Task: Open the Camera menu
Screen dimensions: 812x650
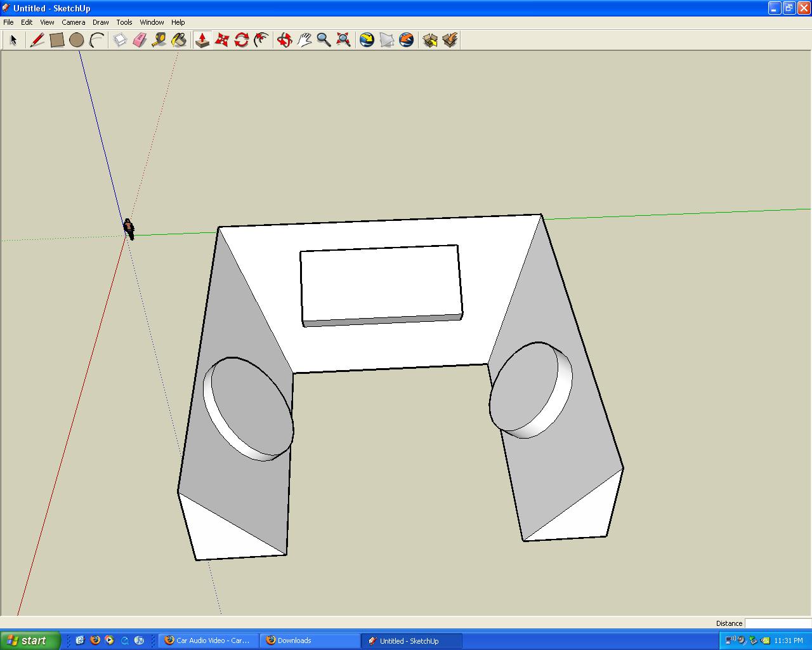Action: [73, 22]
